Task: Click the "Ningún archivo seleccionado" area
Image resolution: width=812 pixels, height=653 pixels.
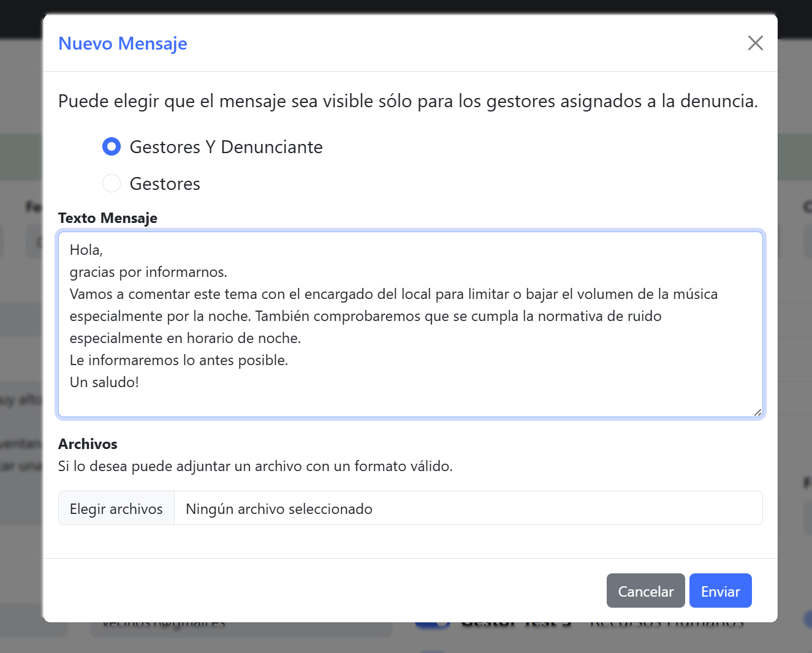Action: (279, 508)
